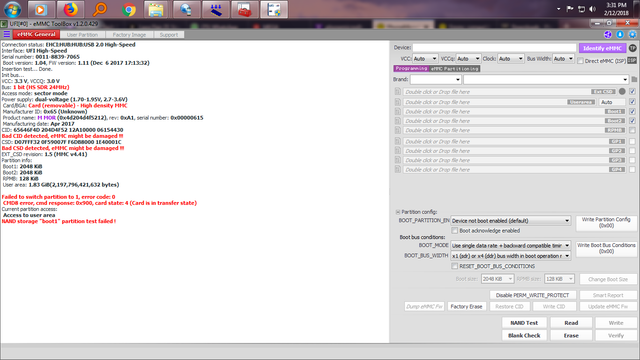Open the VCCq dropdown
Viewport: 640px width, 360px height.
[468, 59]
